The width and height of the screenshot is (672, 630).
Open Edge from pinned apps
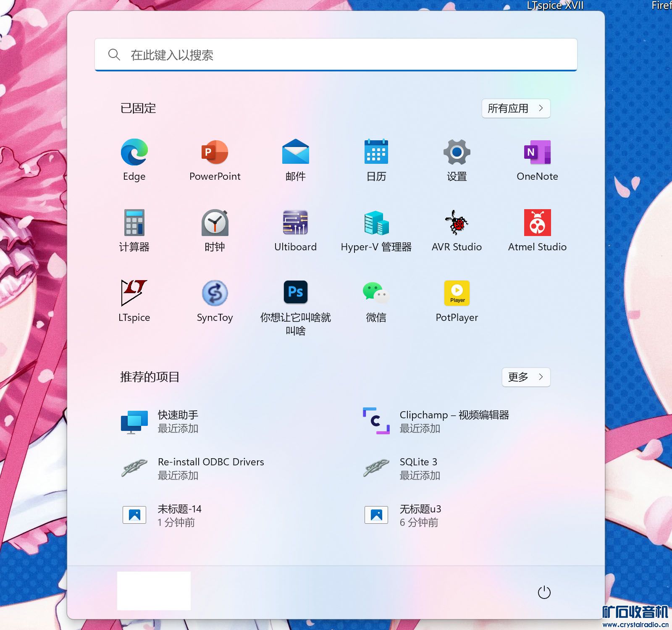point(134,160)
